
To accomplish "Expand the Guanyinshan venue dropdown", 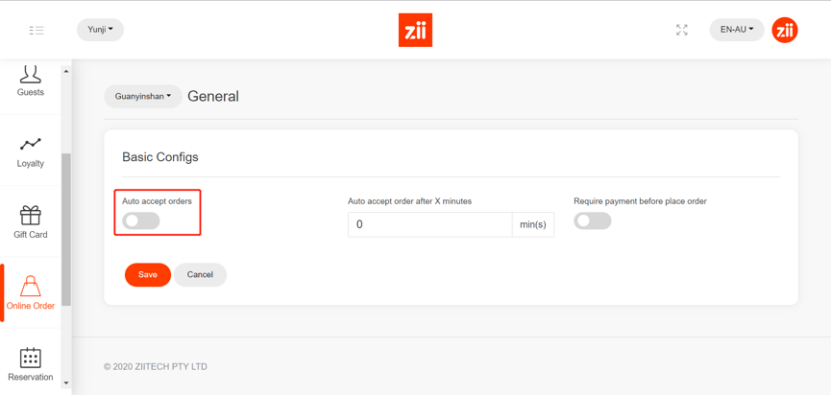I will coord(143,96).
